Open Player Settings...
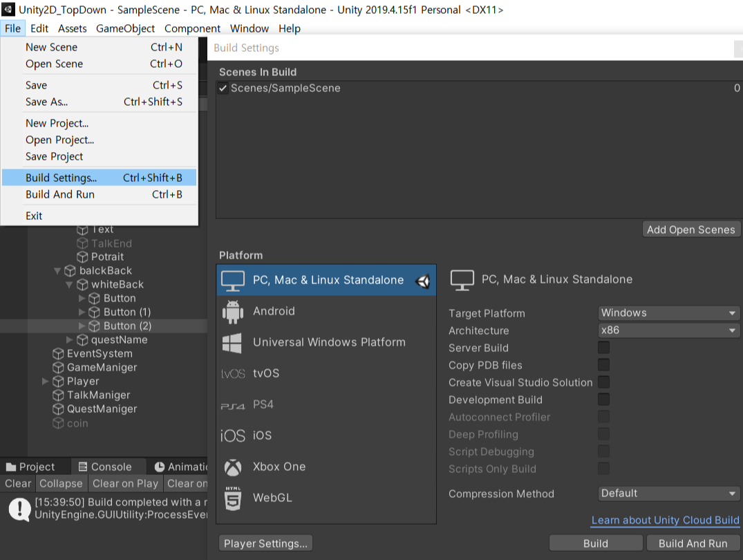The width and height of the screenshot is (743, 560). (265, 543)
